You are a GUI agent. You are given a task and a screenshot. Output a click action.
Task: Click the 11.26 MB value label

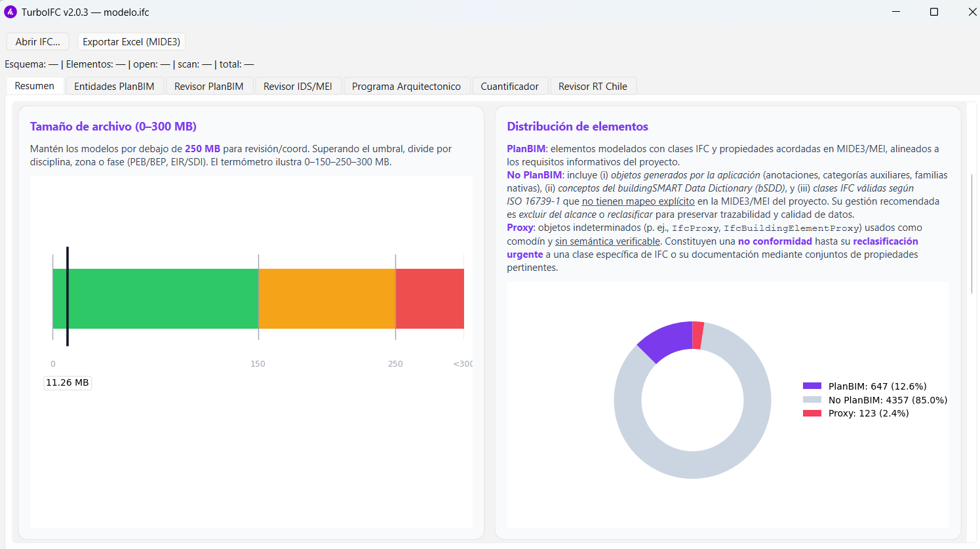(68, 382)
